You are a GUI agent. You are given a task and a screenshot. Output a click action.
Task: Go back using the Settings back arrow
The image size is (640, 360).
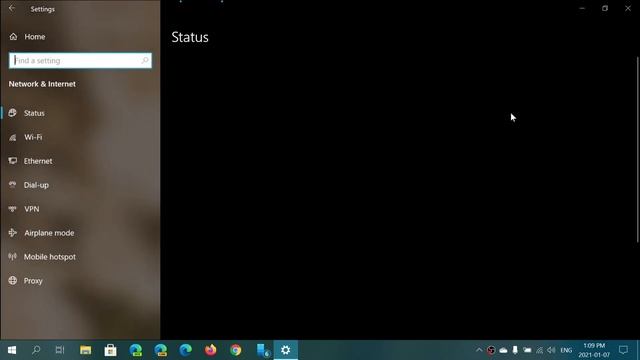12,8
